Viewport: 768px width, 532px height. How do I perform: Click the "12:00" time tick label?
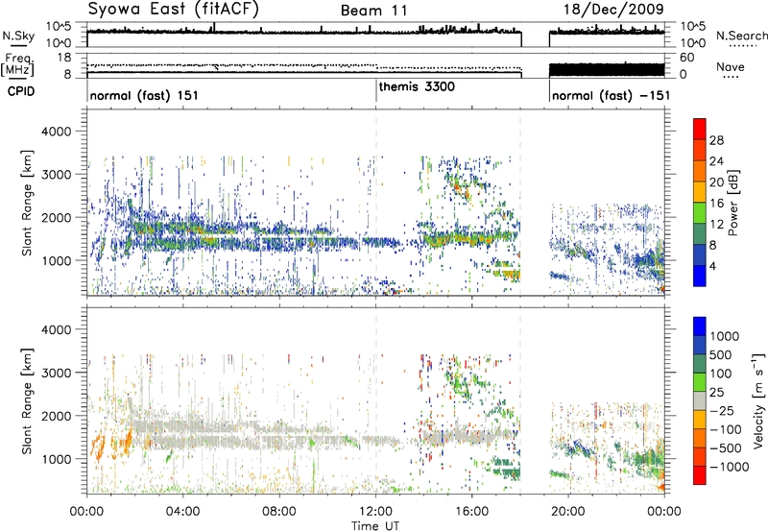375,512
